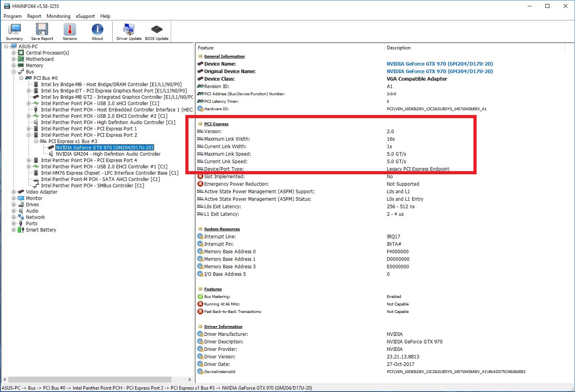Screen dimensions: 575x392
Task: Select NVIDIA GM204 High Definition Audio Controller
Action: click(108, 154)
